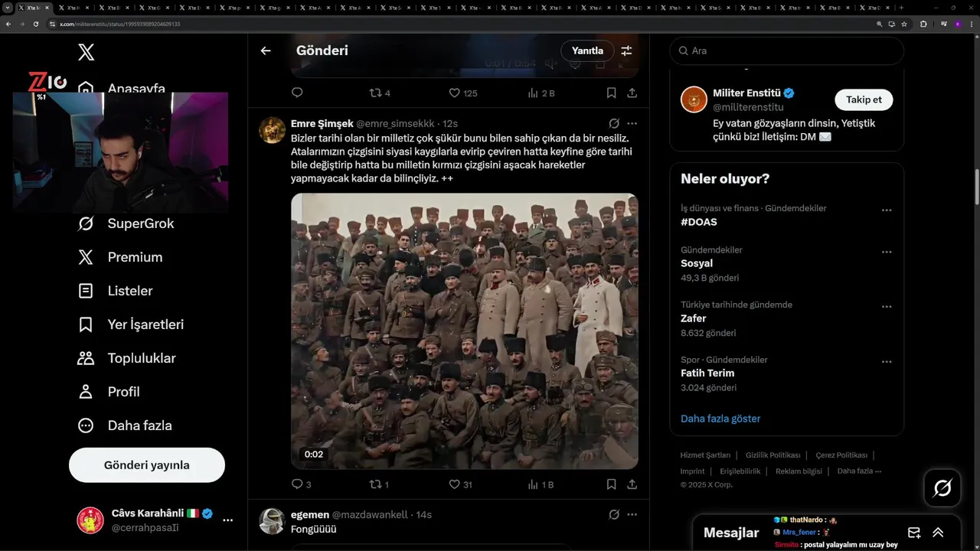The image size is (980, 551).
Task: Share the post with 125 likes
Action: [632, 93]
